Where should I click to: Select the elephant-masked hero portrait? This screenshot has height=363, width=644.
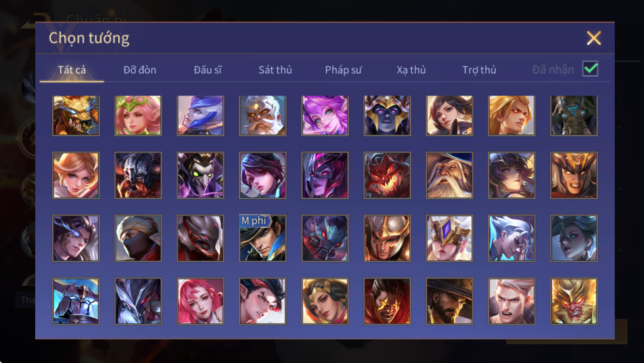tap(574, 116)
